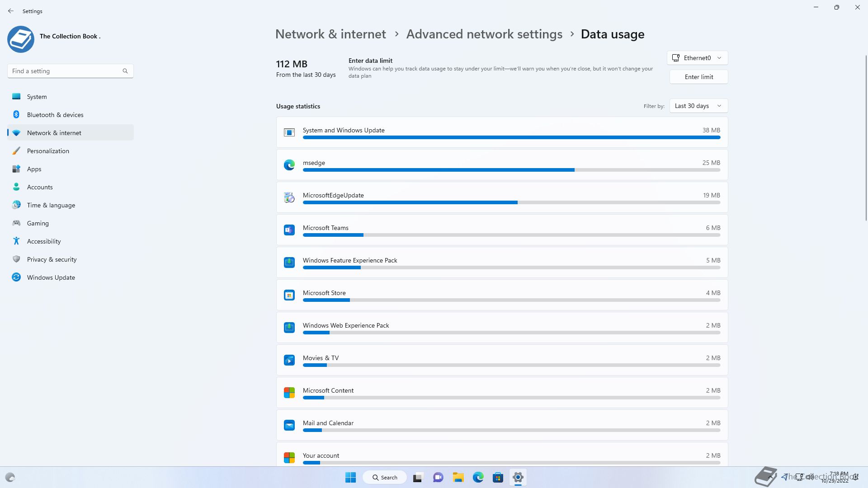
Task: Select the Microsoft Teams row label
Action: [x=325, y=228]
